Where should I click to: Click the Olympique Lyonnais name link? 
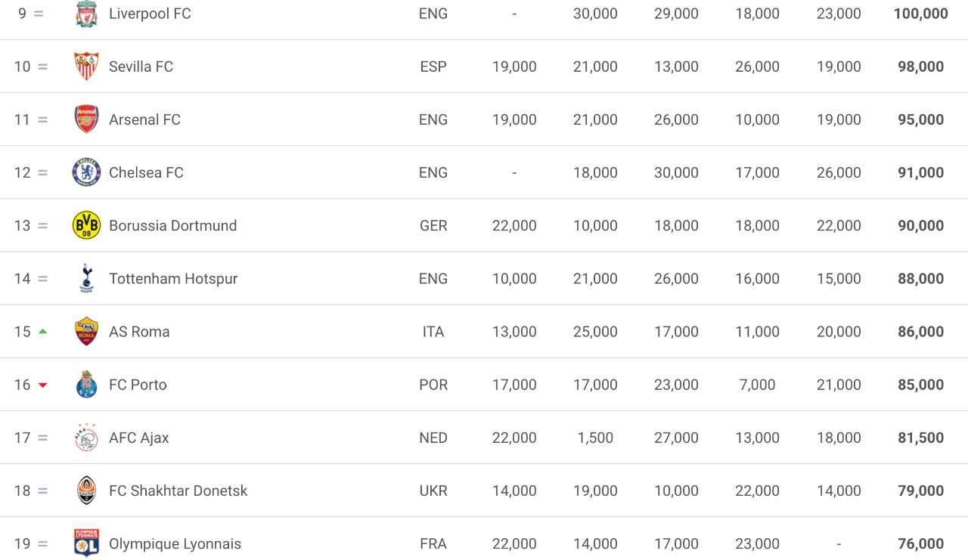(175, 543)
